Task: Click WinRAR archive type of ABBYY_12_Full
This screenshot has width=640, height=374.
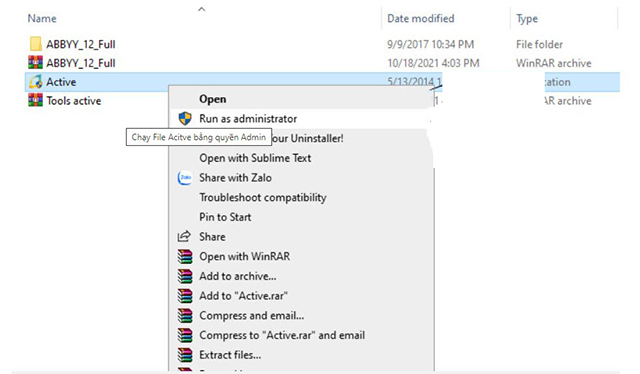Action: click(553, 63)
